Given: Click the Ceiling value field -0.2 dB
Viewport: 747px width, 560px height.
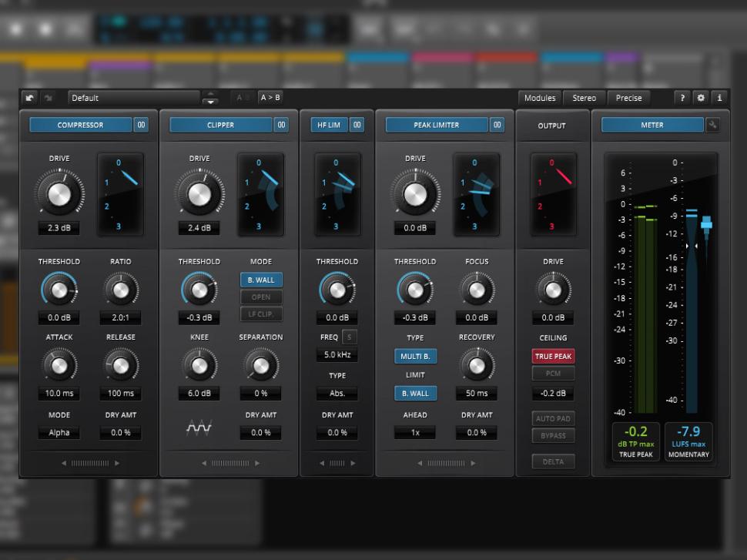Looking at the screenshot, I should [x=553, y=394].
